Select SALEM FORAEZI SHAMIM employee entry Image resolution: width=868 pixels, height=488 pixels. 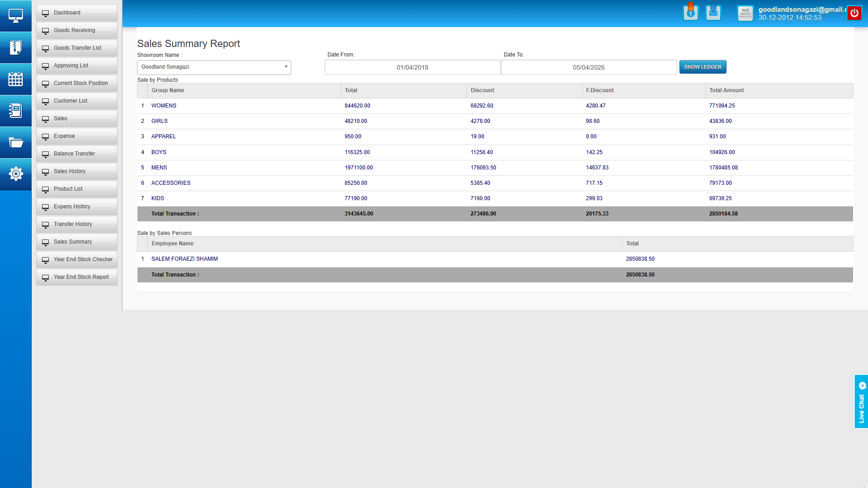184,258
